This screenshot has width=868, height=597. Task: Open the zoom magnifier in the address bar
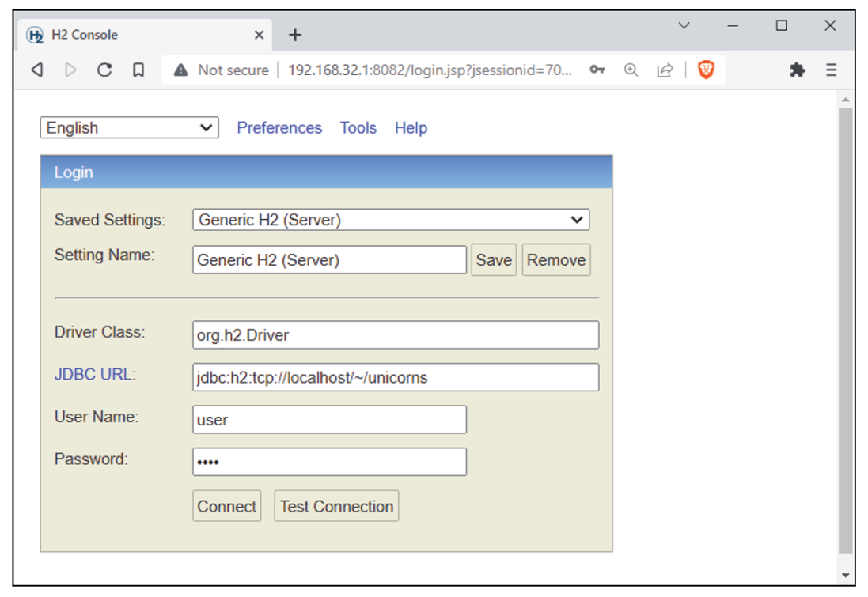[x=631, y=70]
